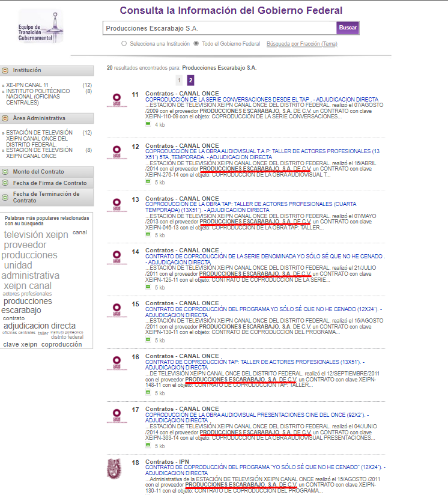Click the current page 2 indicator
The height and width of the screenshot is (495, 448).
coord(190,80)
